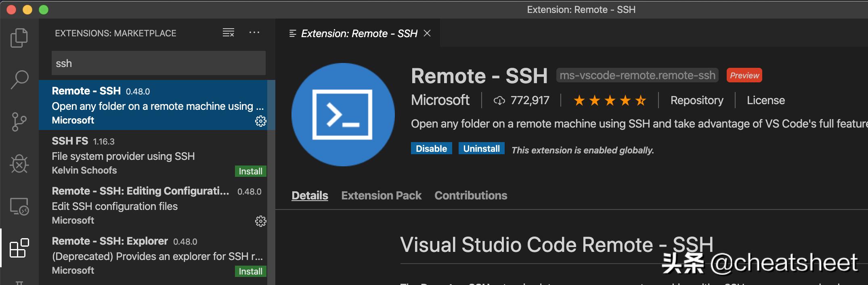Click 'This extension is enabled globally.' text

click(x=583, y=150)
